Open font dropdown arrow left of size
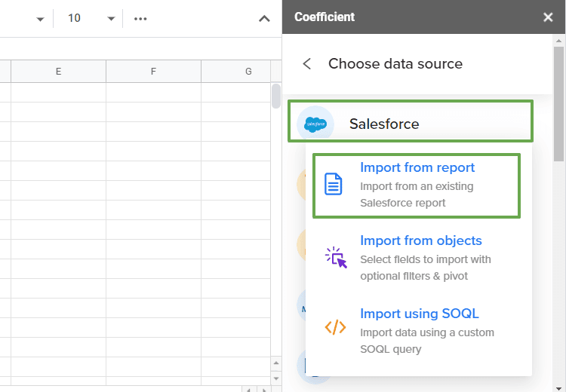Viewport: 566px width, 392px height. click(x=40, y=19)
